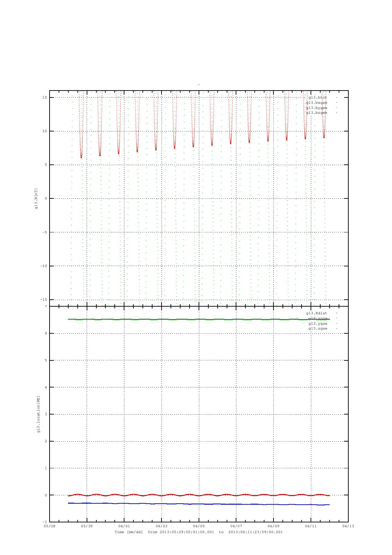The image size is (392, 555).
Task: Click the 3 tick on the location axis
Action: coord(46,414)
